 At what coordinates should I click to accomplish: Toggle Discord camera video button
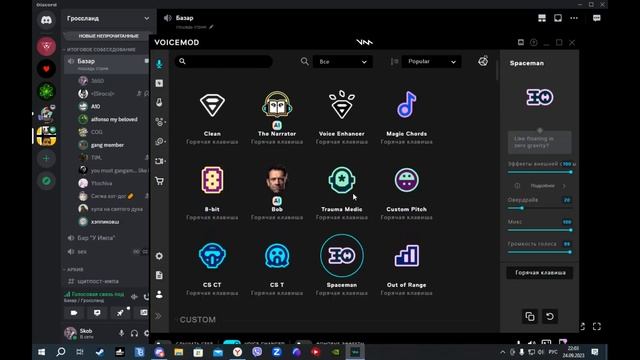pyautogui.click(x=74, y=313)
